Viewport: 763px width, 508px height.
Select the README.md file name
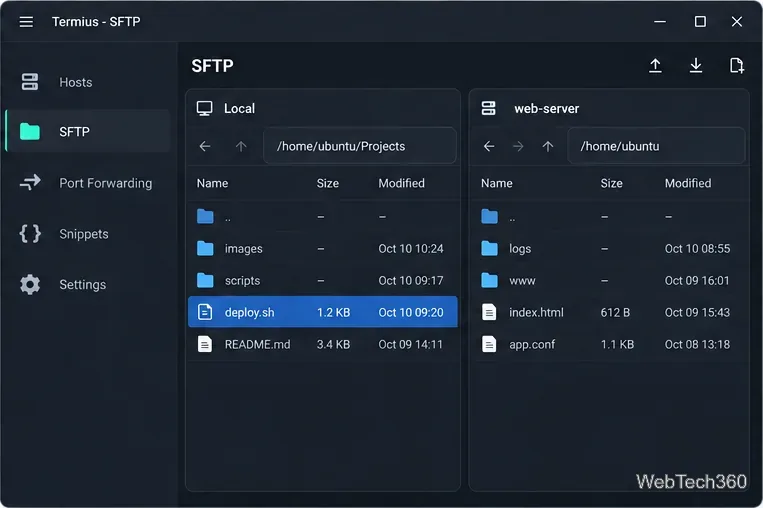click(x=257, y=344)
